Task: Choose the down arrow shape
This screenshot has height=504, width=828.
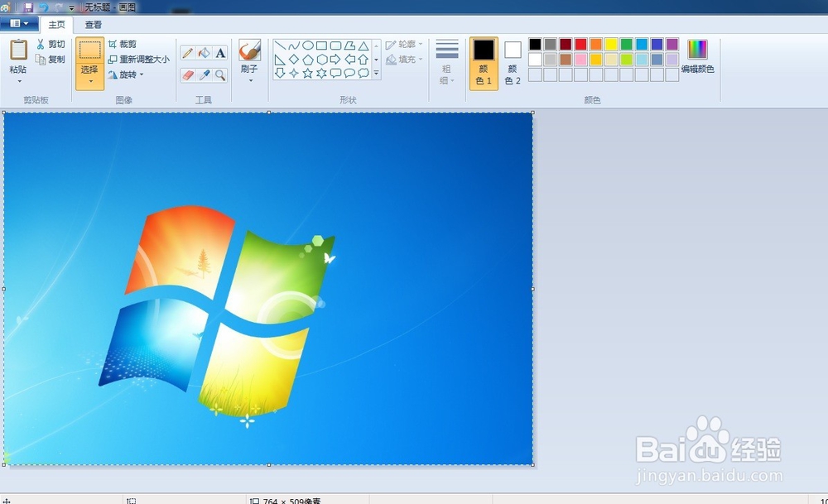Action: (x=280, y=74)
